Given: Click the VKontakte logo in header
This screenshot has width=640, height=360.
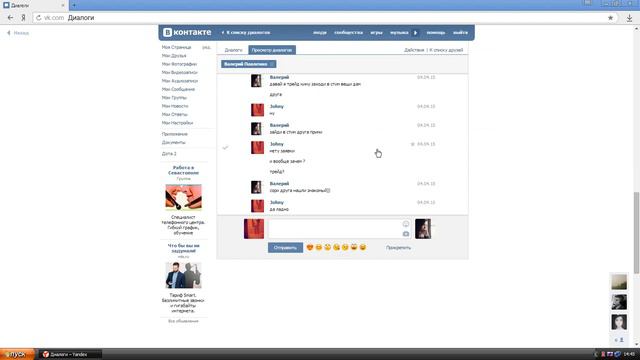Looking at the screenshot, I should (x=187, y=32).
